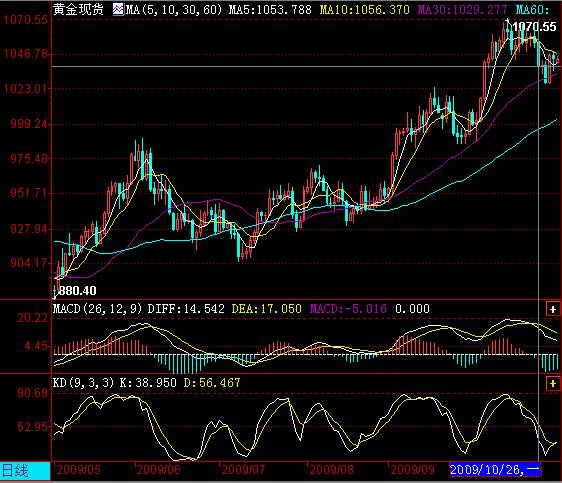Select the MA(5,10,30,60) indicator label
The image size is (562, 483).
coord(174,9)
